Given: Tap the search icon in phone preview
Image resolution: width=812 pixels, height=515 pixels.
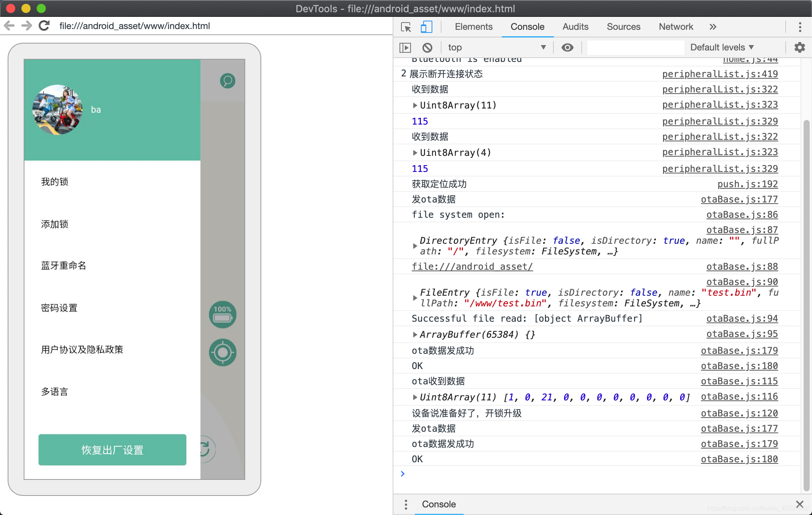Looking at the screenshot, I should (228, 81).
